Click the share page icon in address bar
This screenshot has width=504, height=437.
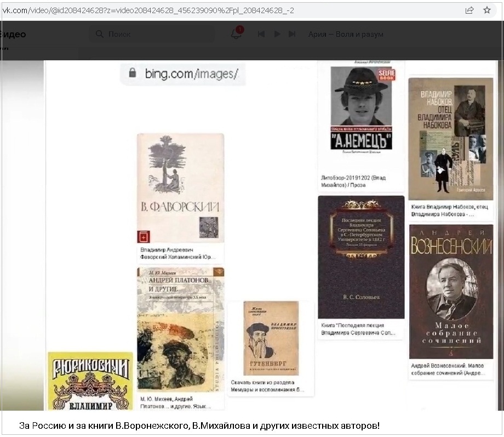[x=469, y=10]
